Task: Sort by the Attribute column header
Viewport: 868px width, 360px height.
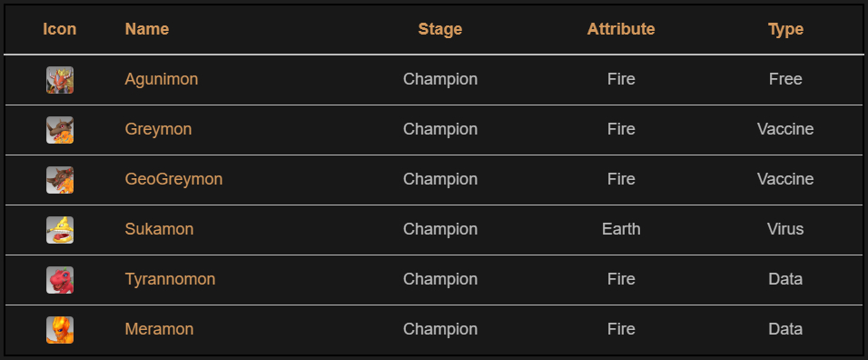Action: 620,29
